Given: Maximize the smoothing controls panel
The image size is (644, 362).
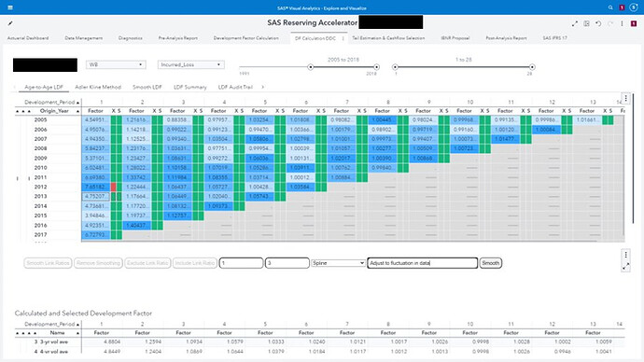Looking at the screenshot, I should click(626, 267).
